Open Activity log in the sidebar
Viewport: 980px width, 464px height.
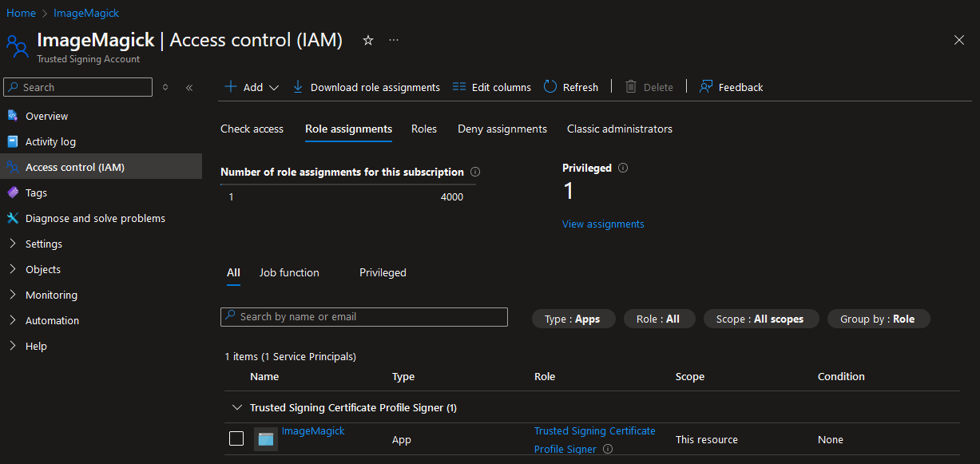(x=50, y=141)
